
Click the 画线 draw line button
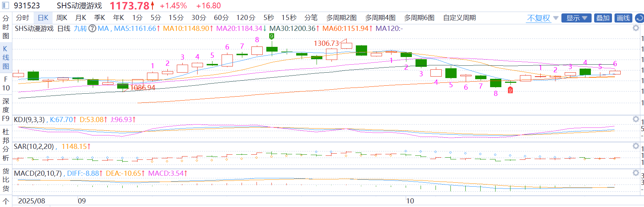click(623, 18)
